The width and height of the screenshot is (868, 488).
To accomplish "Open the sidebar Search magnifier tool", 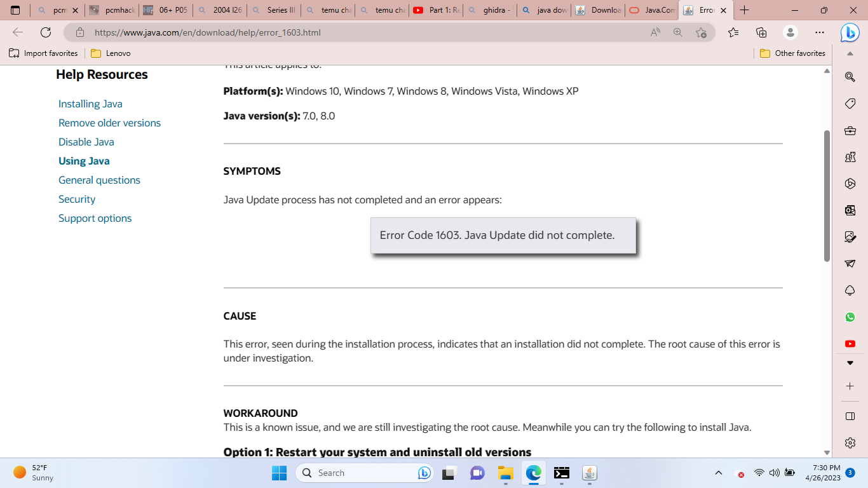I will 850,77.
